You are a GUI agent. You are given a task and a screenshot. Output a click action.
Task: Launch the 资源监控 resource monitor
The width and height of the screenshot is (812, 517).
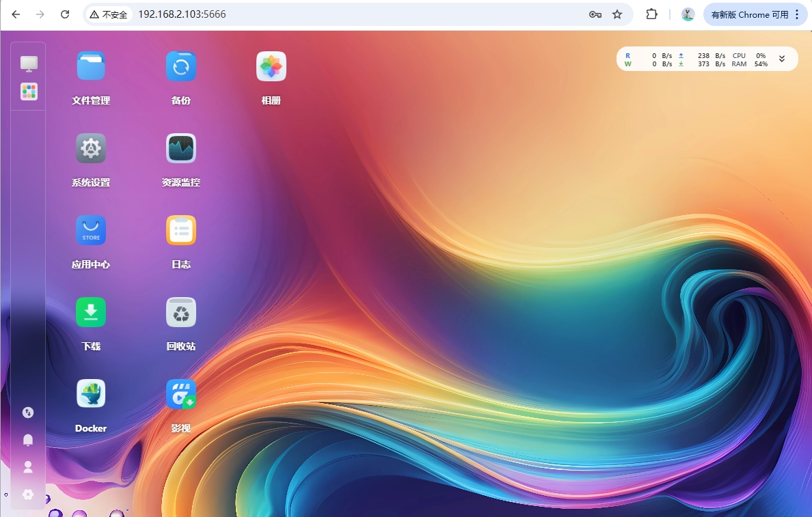point(181,149)
